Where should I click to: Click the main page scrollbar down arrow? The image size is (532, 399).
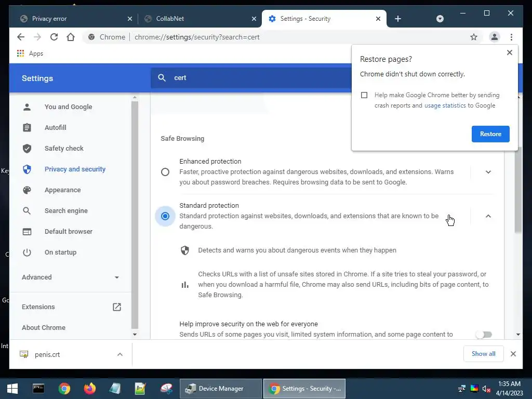[x=518, y=334]
